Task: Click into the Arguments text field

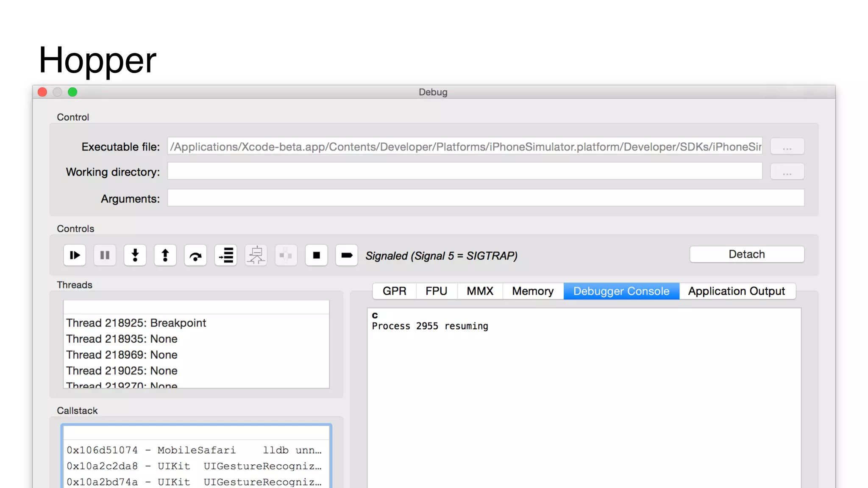Action: tap(485, 198)
